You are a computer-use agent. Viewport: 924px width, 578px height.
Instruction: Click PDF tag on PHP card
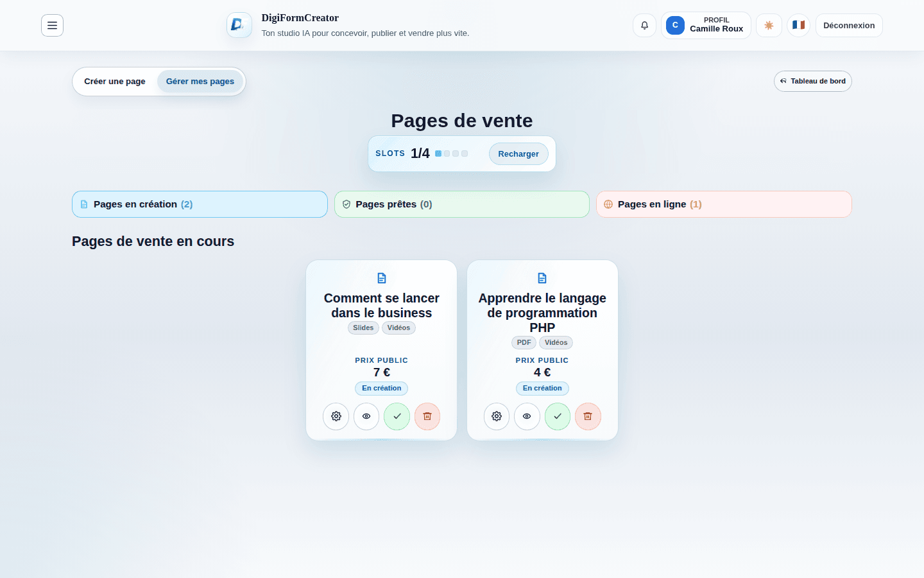point(524,343)
